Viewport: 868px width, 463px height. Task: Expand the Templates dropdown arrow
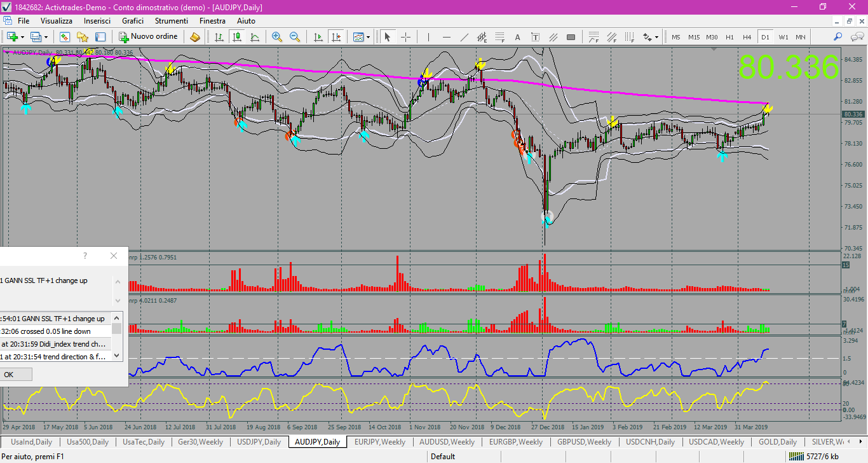(369, 37)
